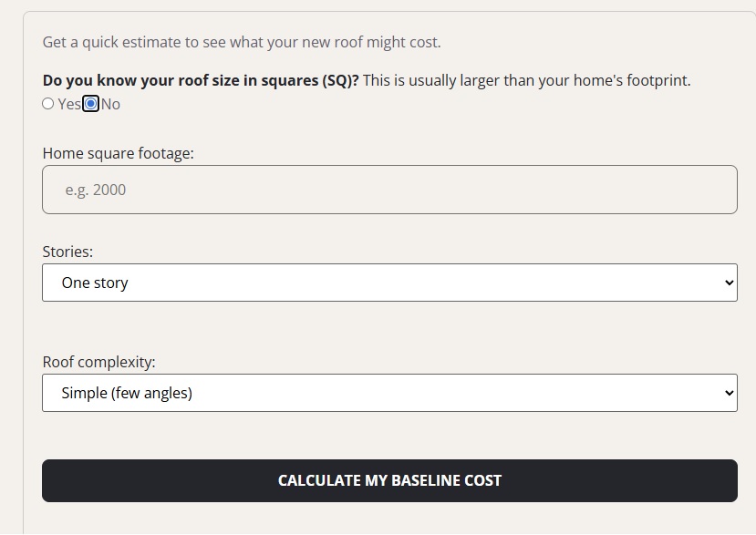Click the Home square footage input field
This screenshot has height=535, width=756.
point(389,189)
